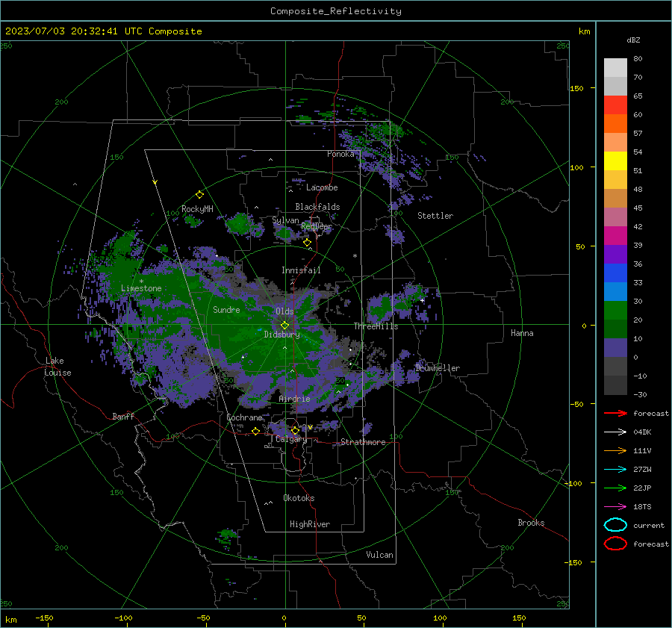672x628 pixels.
Task: Click the Drumheller label
Action: click(437, 368)
